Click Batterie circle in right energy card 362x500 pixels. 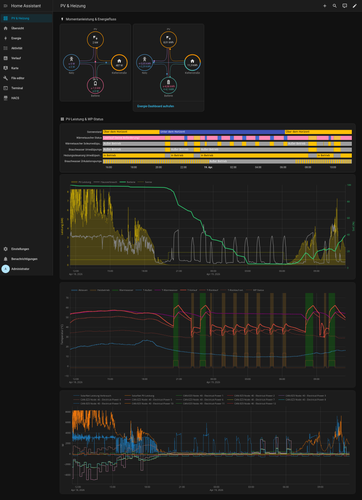[169, 85]
